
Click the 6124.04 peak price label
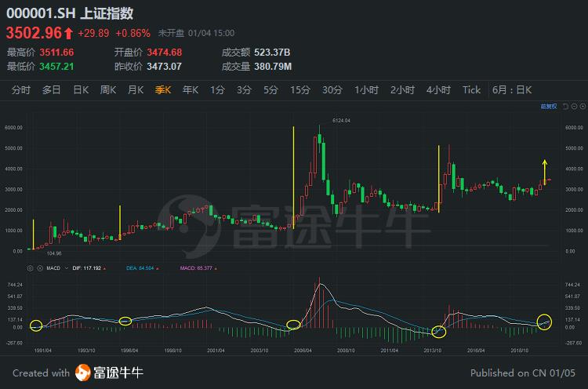[340, 120]
